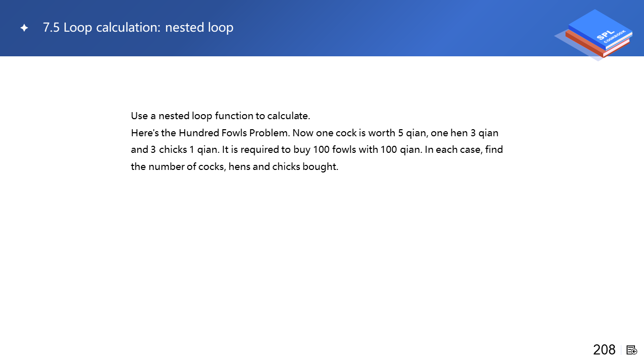Click the words "In each case, find"
Screen dimensions: 644x362
pyautogui.click(x=464, y=150)
